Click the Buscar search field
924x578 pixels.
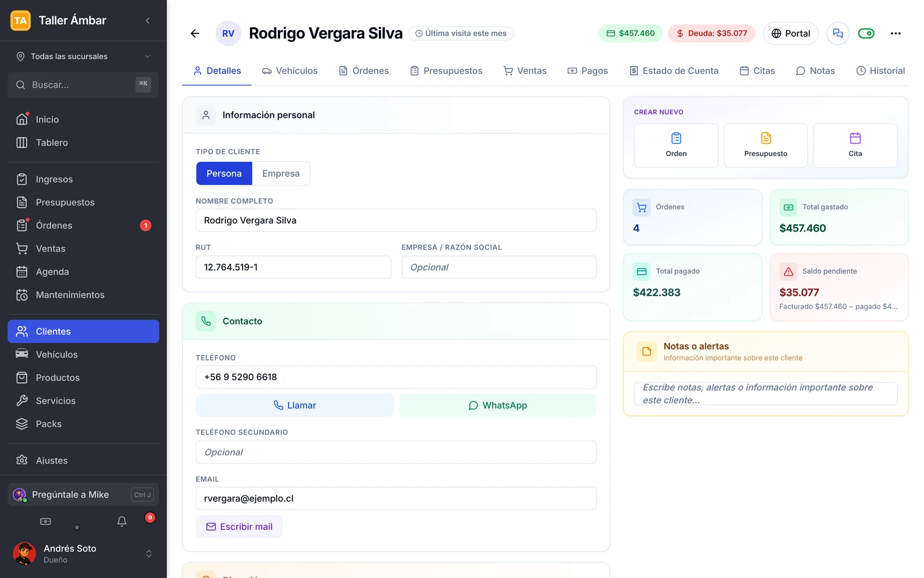coord(84,84)
